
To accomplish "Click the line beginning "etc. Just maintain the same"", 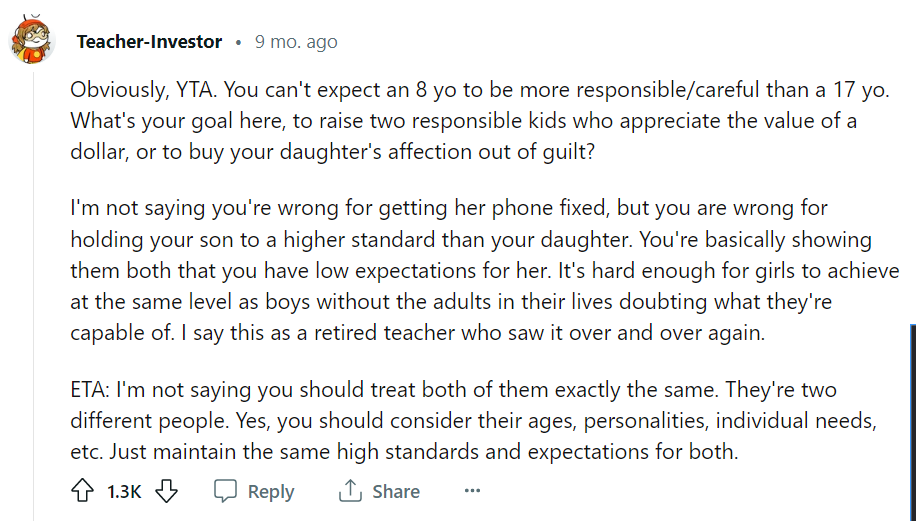I will 404,451.
